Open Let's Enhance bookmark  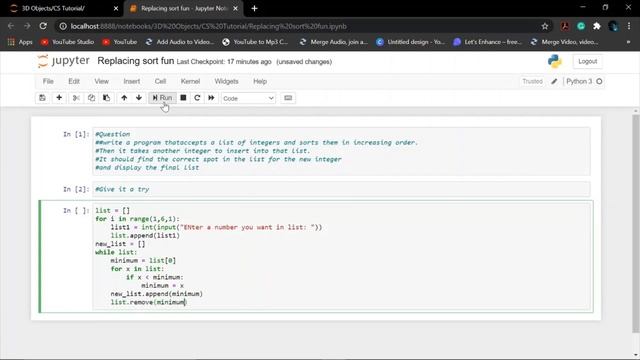point(488,42)
